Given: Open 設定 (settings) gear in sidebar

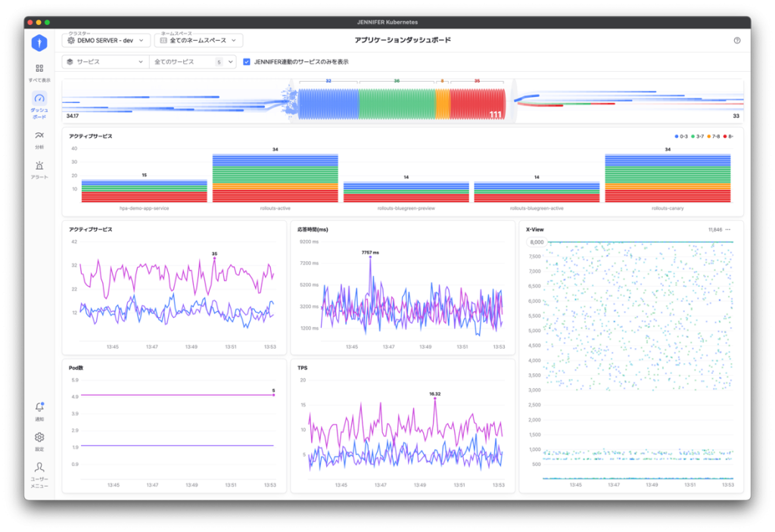Looking at the screenshot, I should click(39, 437).
